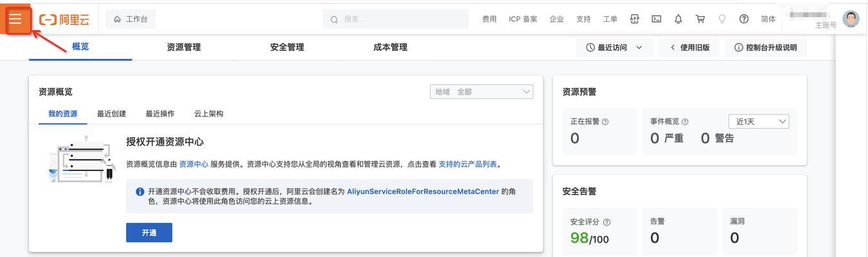Click the 使用旧版 button
This screenshot has height=257, width=868.
[689, 48]
